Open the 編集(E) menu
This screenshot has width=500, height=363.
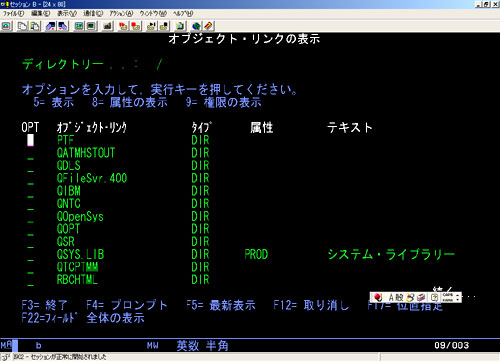(40, 13)
